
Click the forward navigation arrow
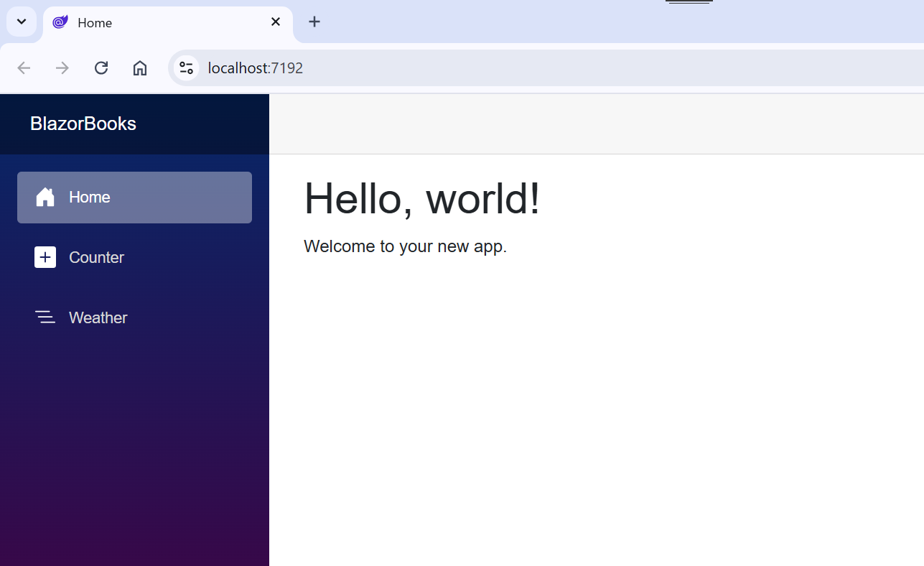(62, 68)
